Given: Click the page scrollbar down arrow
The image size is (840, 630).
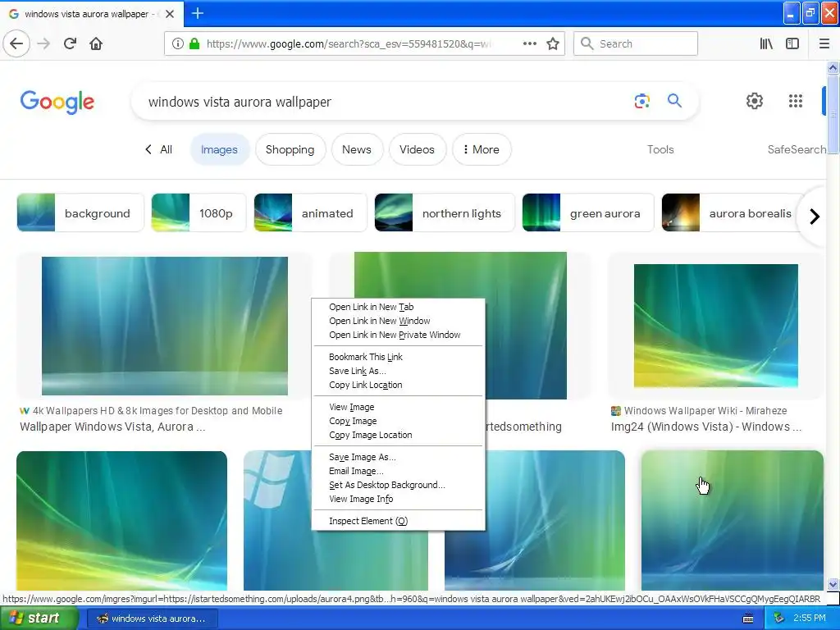Looking at the screenshot, I should (833, 584).
